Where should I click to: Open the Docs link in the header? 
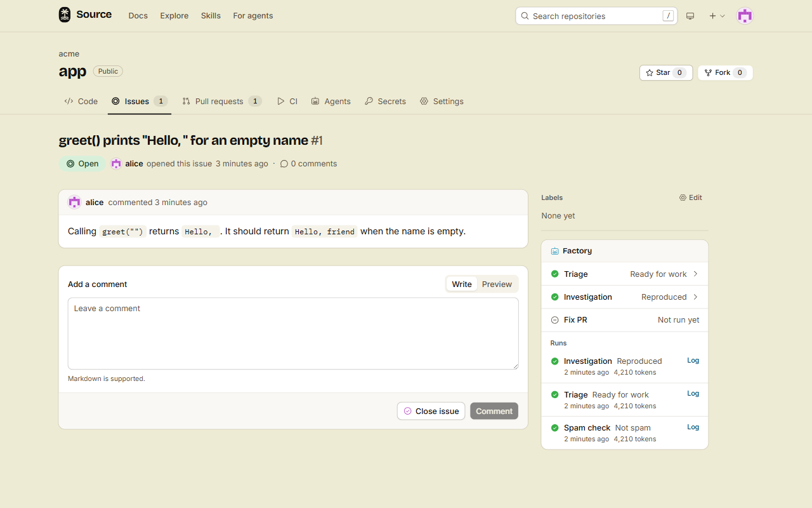[138, 16]
